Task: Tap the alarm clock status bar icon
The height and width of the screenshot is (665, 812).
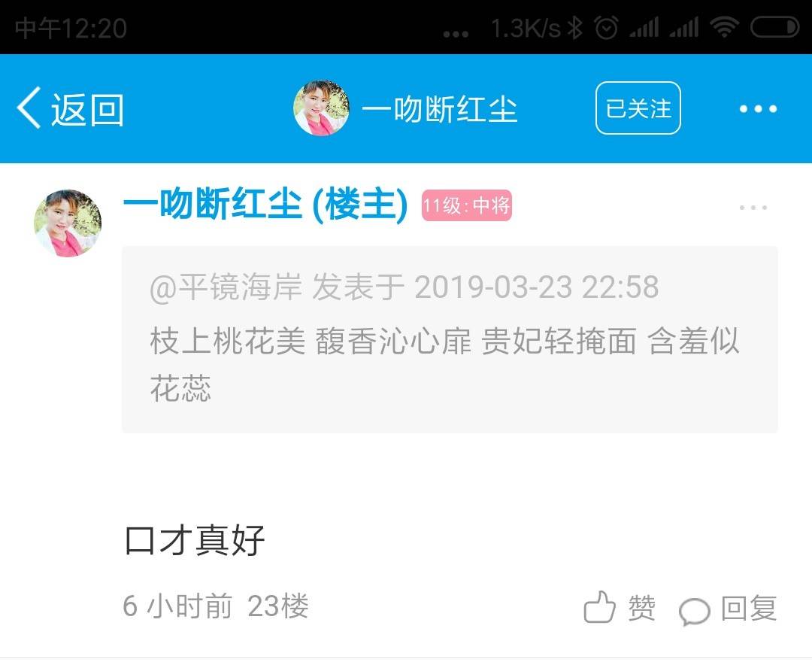Action: [x=607, y=28]
